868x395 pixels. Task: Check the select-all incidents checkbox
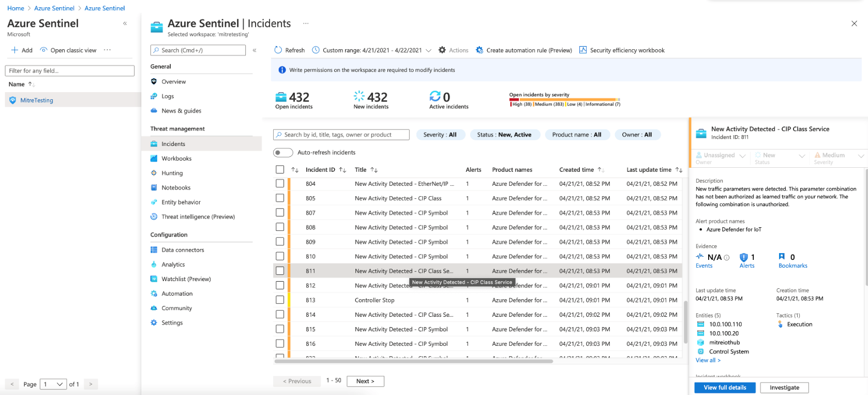click(280, 169)
